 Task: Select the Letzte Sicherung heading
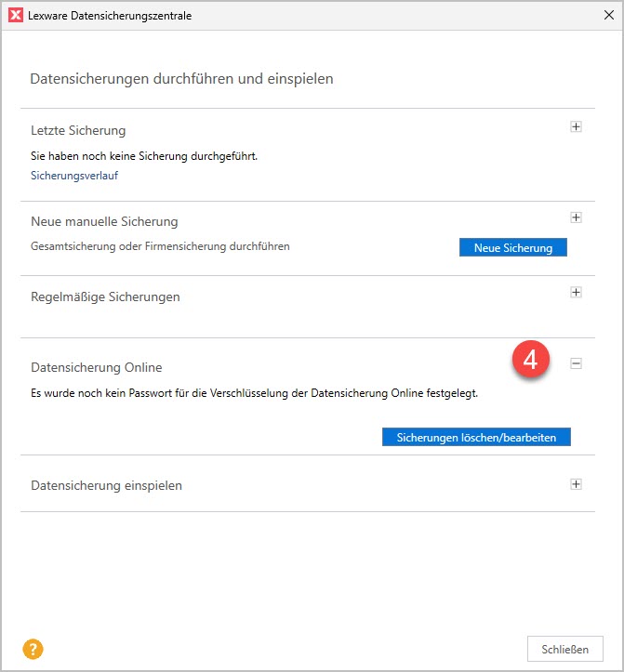(78, 130)
